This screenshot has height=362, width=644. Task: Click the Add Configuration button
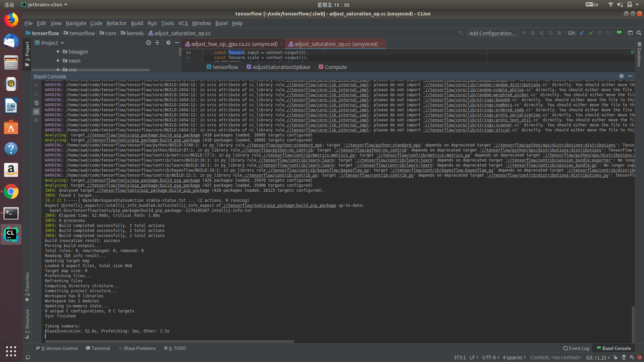492,33
